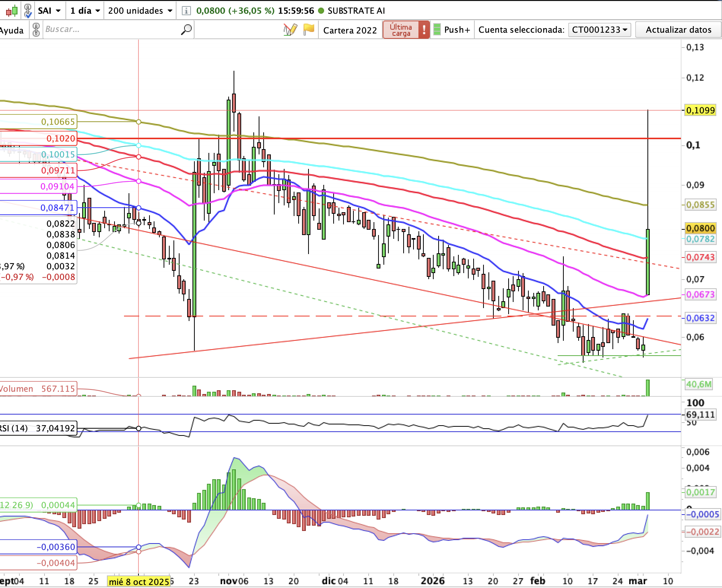Image resolution: width=722 pixels, height=588 pixels.
Task: Click into the Buscar search field
Action: click(110, 30)
